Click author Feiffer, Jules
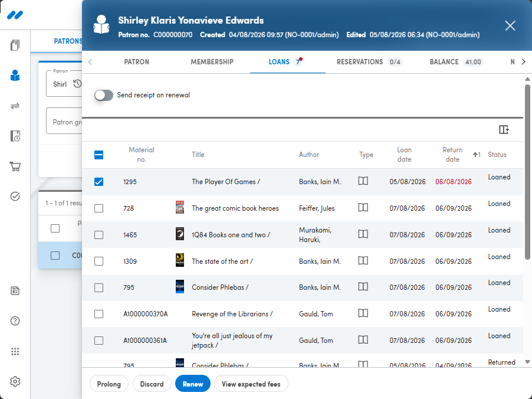This screenshot has height=399, width=532. (x=317, y=208)
